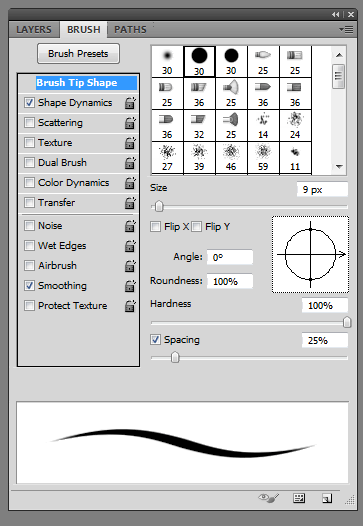This screenshot has height=526, width=363.
Task: Click the lock icon beside Smoothing
Action: click(x=130, y=286)
